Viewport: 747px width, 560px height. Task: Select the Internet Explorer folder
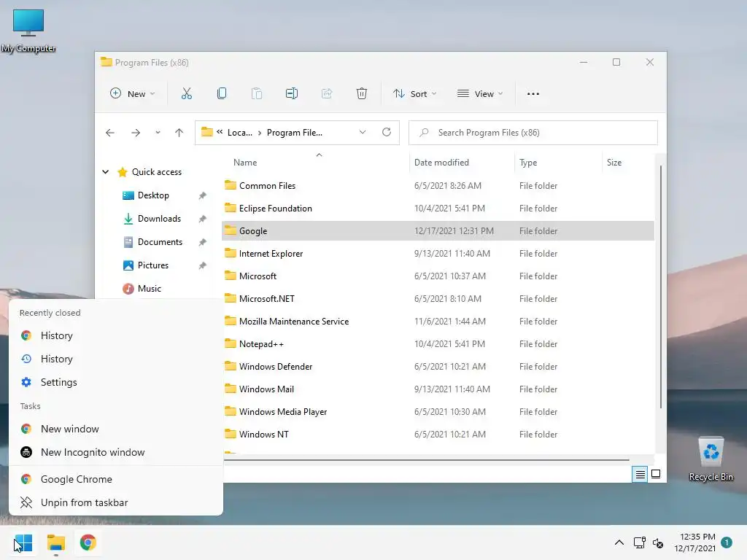438,253
